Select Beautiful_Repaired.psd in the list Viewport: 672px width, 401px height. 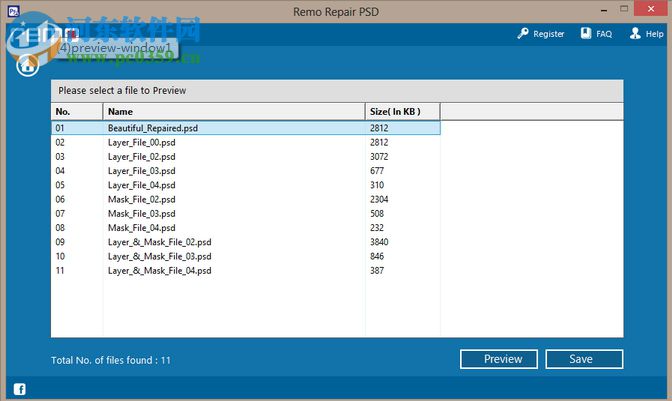(x=246, y=128)
